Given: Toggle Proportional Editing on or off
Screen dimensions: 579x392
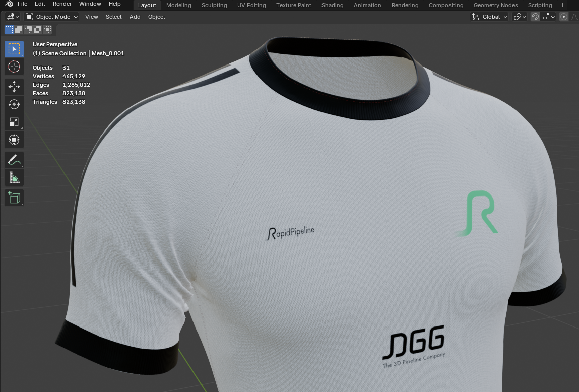Looking at the screenshot, I should pyautogui.click(x=564, y=17).
